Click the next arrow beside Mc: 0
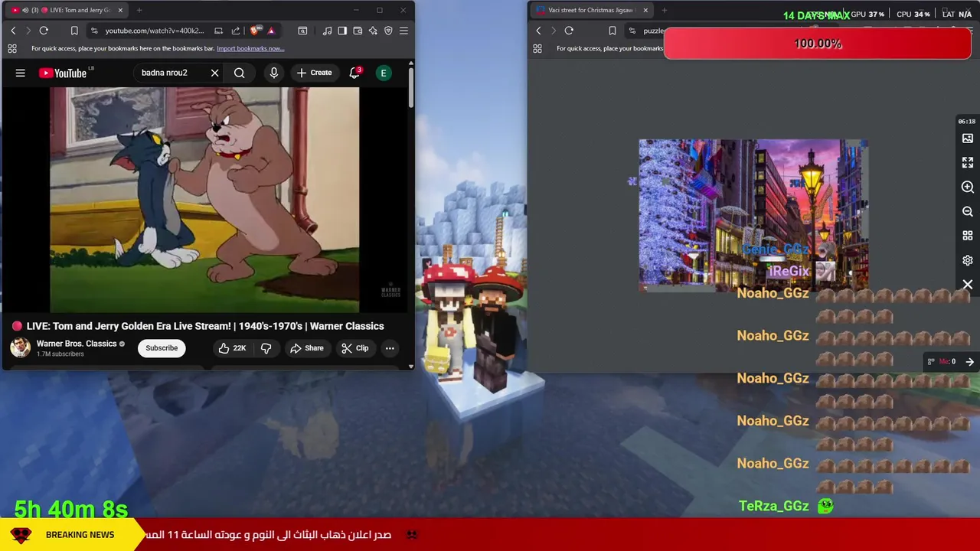Viewport: 980px width, 551px height. pos(970,361)
